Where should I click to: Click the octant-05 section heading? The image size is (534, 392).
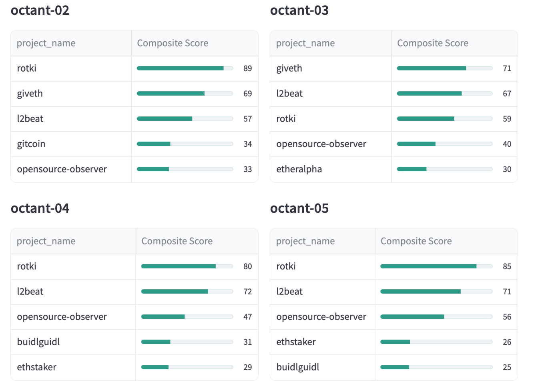(299, 208)
